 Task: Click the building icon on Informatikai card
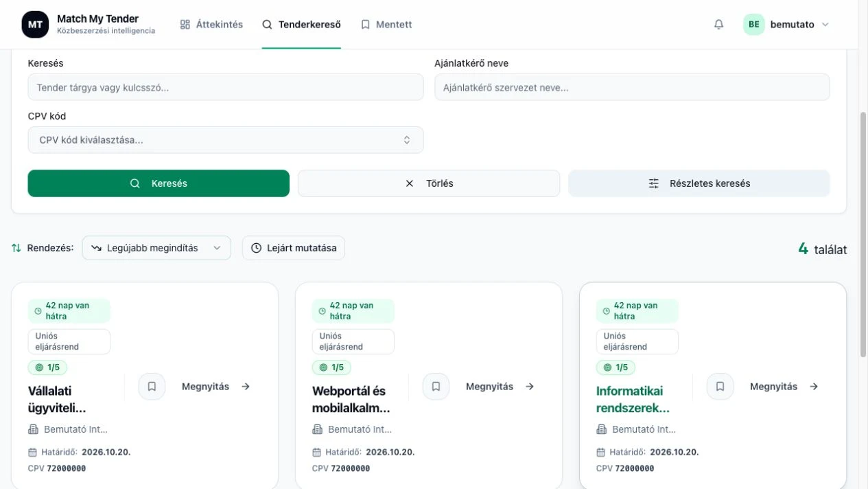point(601,429)
